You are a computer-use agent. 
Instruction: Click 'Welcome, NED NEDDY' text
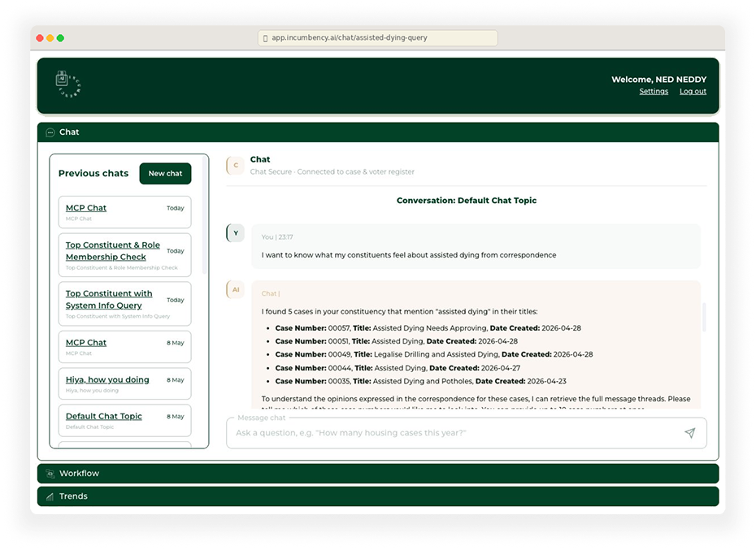(x=659, y=80)
